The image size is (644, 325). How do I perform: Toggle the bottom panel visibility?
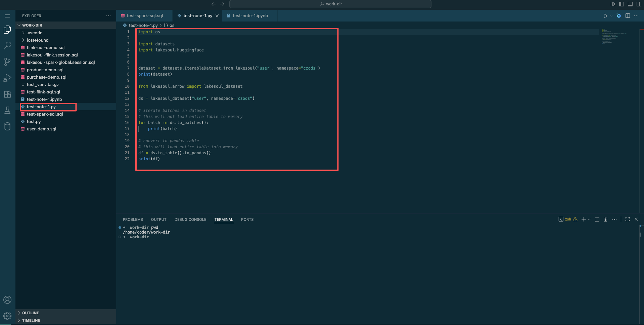pyautogui.click(x=630, y=4)
